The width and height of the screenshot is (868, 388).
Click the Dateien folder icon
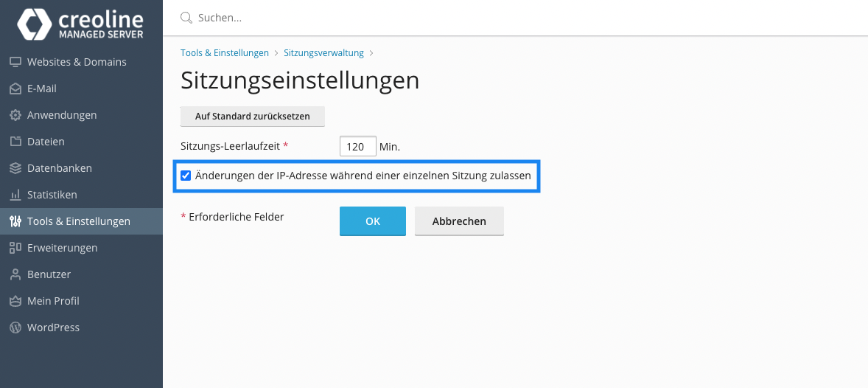pyautogui.click(x=15, y=142)
